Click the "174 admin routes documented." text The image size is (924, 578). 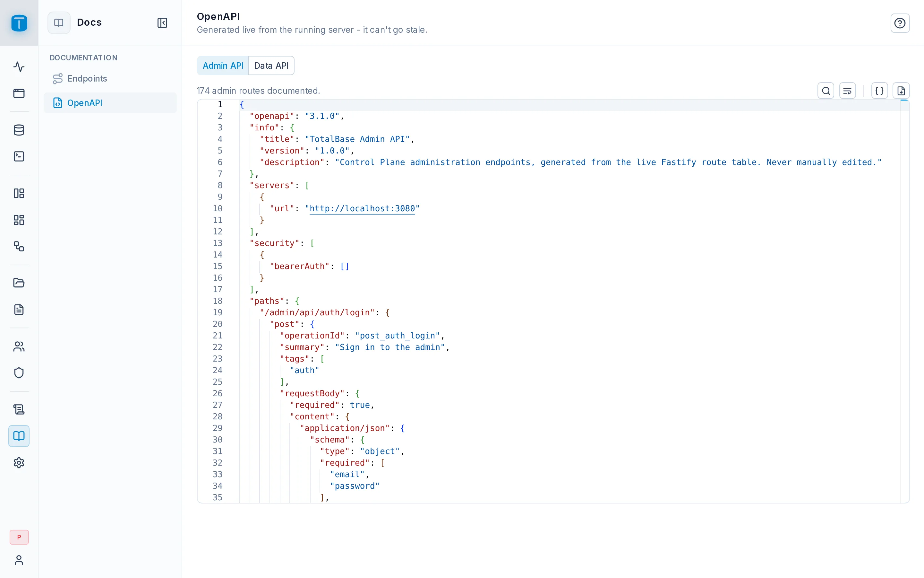tap(258, 91)
